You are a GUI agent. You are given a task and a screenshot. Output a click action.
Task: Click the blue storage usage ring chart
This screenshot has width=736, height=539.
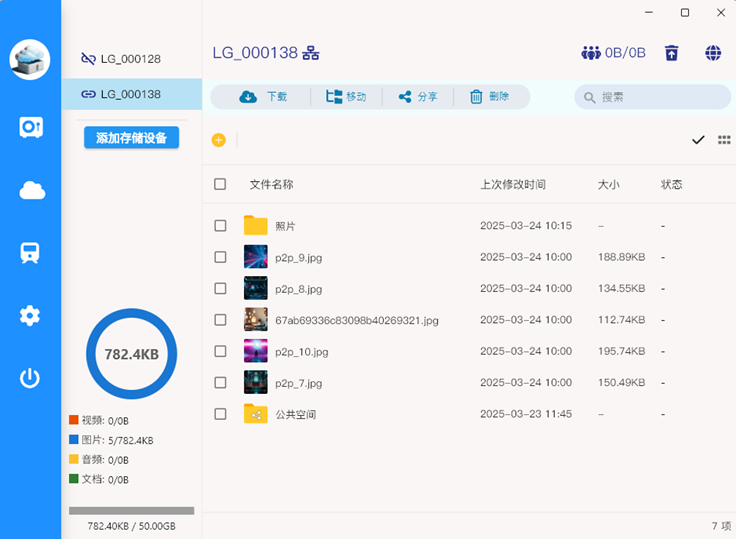click(131, 354)
